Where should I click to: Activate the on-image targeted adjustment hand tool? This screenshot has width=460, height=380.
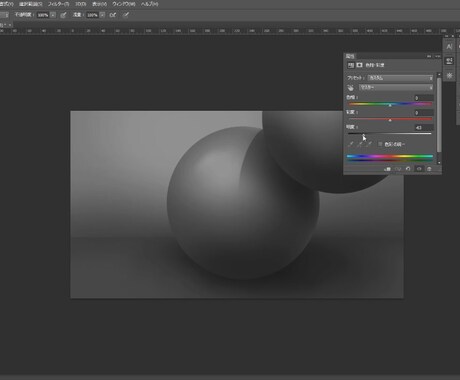[x=350, y=88]
